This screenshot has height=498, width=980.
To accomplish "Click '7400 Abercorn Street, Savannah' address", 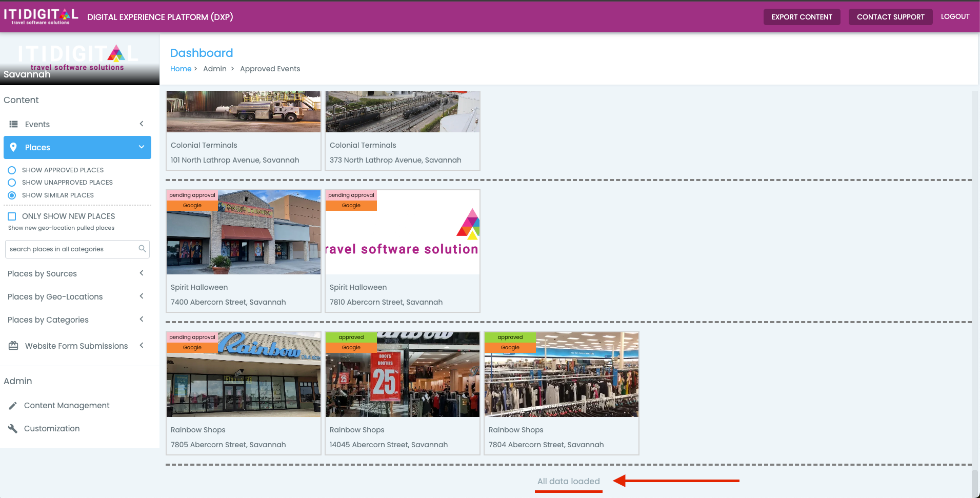I will 228,302.
